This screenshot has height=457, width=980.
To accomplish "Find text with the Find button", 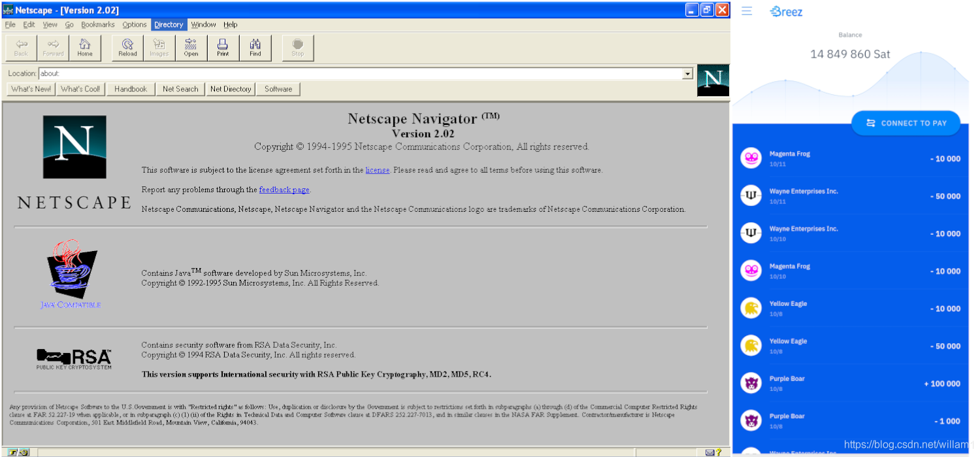I will click(x=255, y=48).
